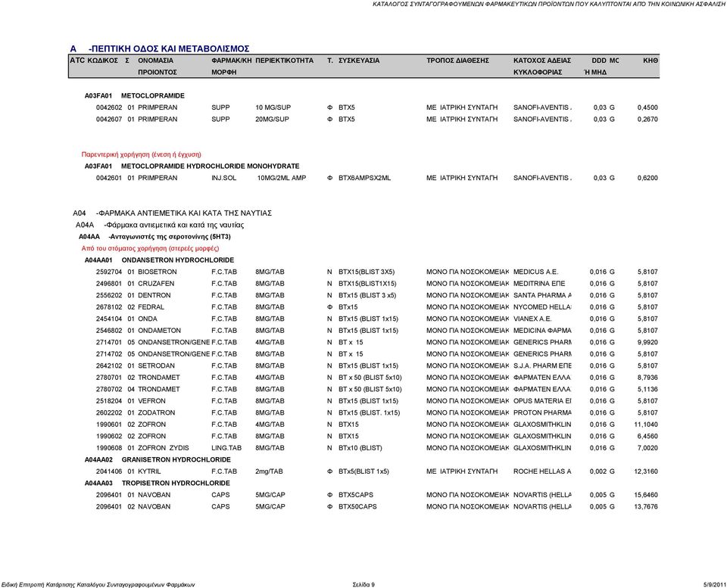Click packaging BTX50CAPS for NAVOBAN

pos(357,506)
